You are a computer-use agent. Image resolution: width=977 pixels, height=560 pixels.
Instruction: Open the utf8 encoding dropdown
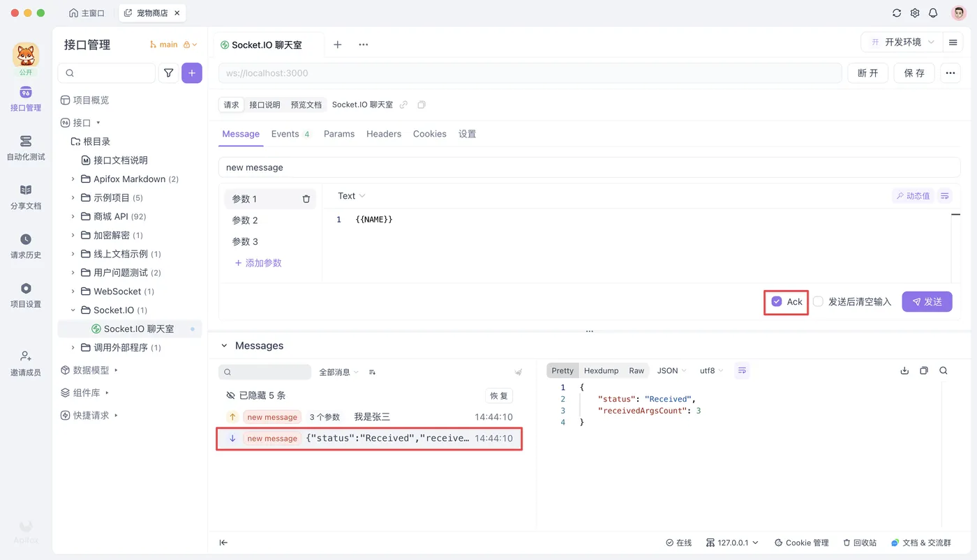click(x=712, y=370)
